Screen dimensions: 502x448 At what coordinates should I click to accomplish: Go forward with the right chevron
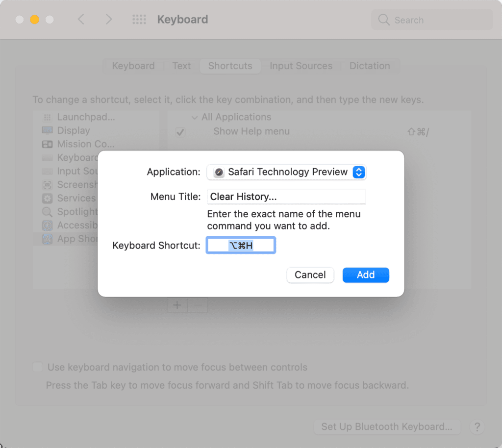pos(109,19)
